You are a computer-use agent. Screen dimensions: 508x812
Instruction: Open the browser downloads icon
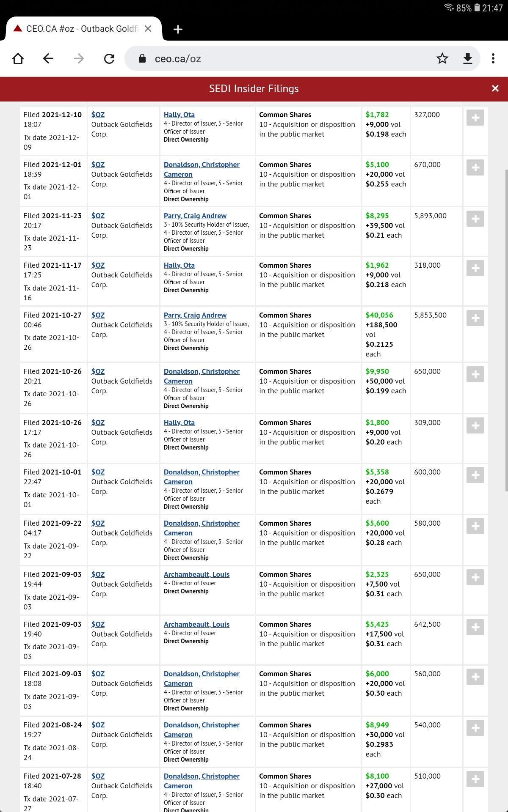[x=467, y=58]
